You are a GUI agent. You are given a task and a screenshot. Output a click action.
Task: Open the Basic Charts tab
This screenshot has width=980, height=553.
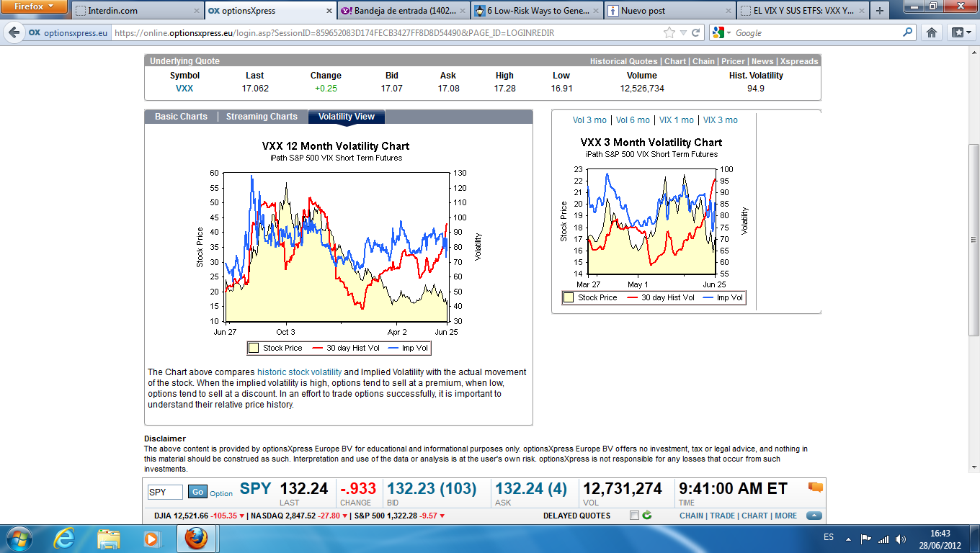181,117
